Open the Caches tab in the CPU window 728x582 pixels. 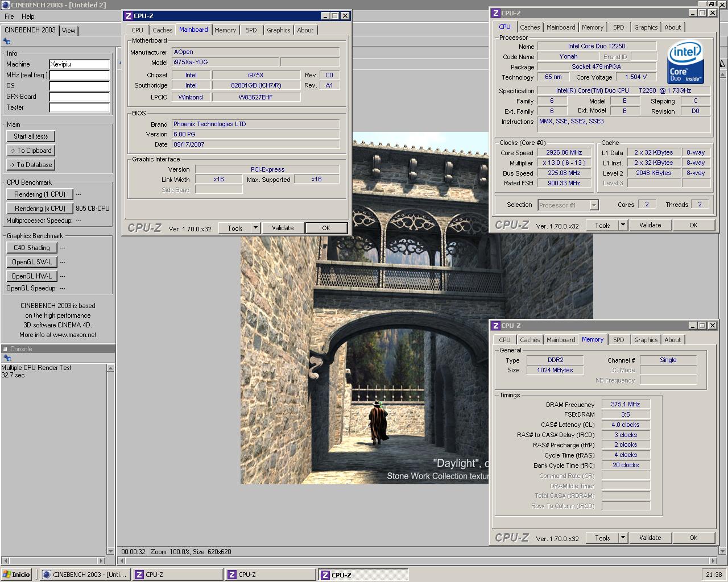point(530,27)
